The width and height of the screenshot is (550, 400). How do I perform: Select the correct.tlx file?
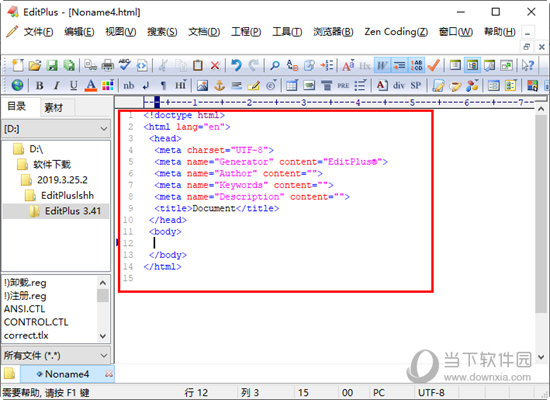pyautogui.click(x=26, y=335)
